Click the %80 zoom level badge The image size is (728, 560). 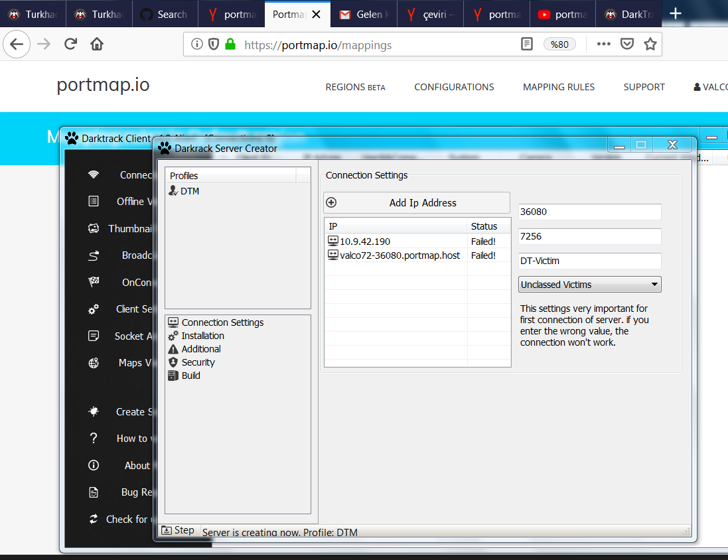point(559,44)
